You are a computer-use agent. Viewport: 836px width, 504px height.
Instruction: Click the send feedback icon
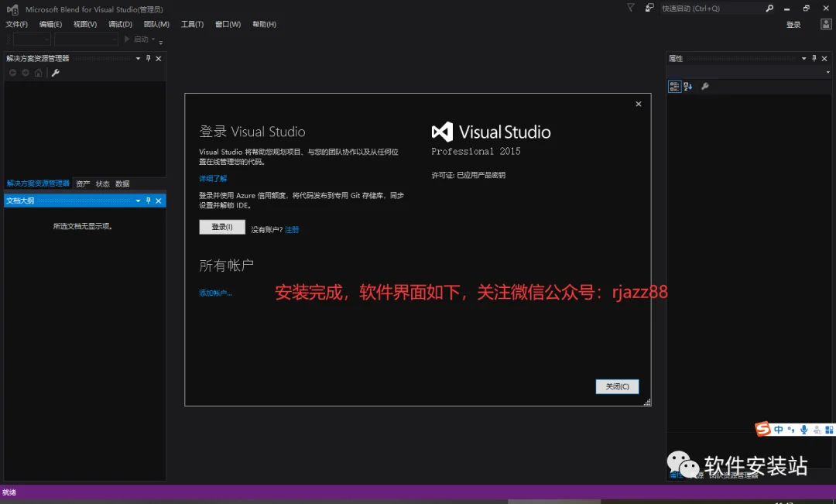[x=649, y=8]
